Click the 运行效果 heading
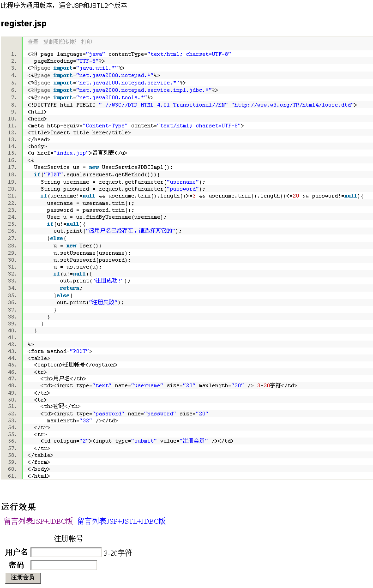 (x=18, y=507)
